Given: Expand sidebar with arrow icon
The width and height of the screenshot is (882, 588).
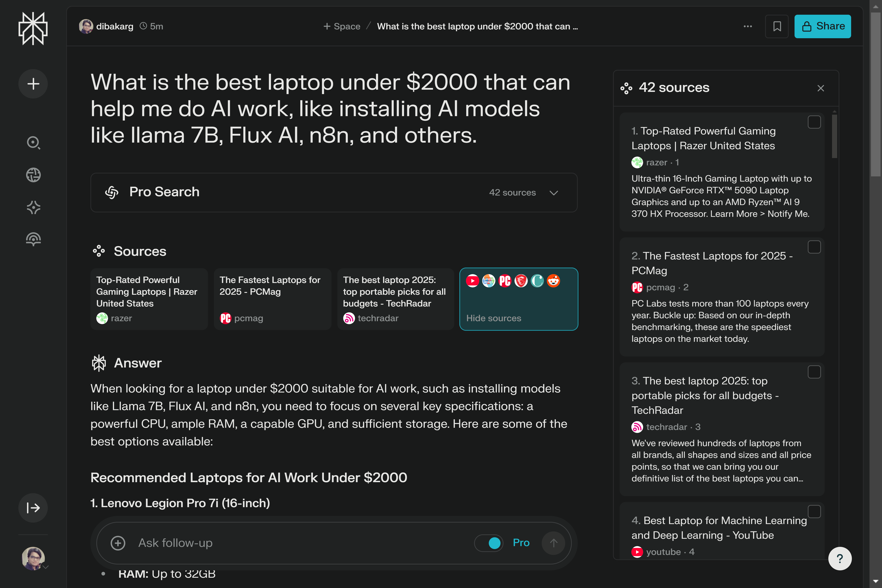Looking at the screenshot, I should 33,508.
